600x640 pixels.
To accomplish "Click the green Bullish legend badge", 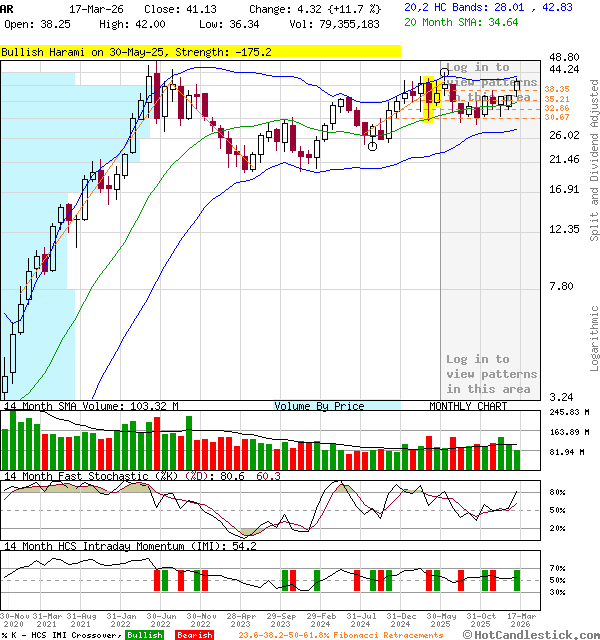I will [145, 635].
